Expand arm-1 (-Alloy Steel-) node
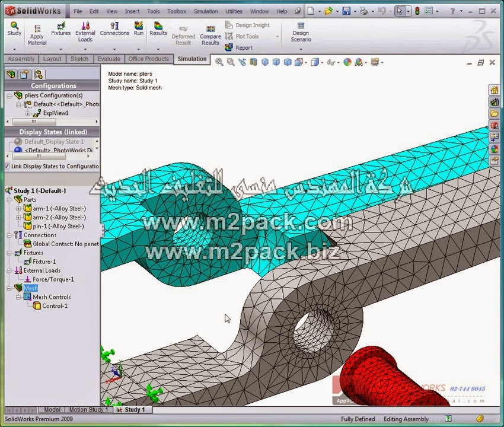 point(18,209)
